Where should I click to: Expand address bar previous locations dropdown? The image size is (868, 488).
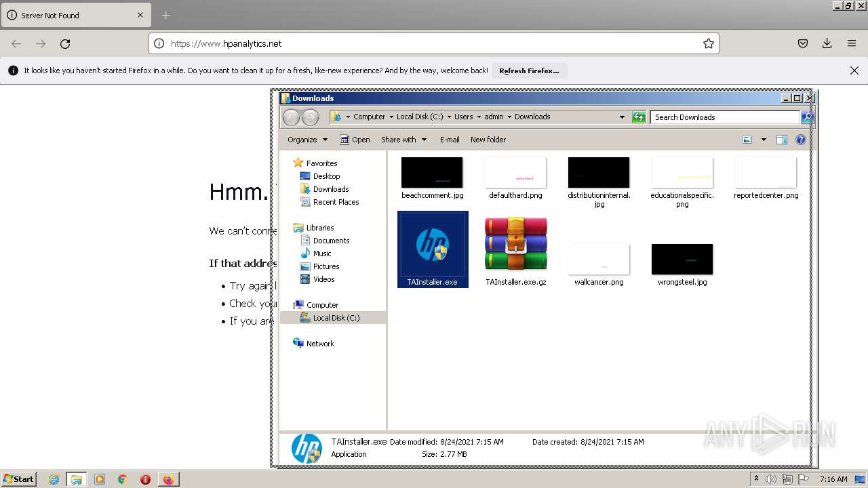tap(622, 117)
